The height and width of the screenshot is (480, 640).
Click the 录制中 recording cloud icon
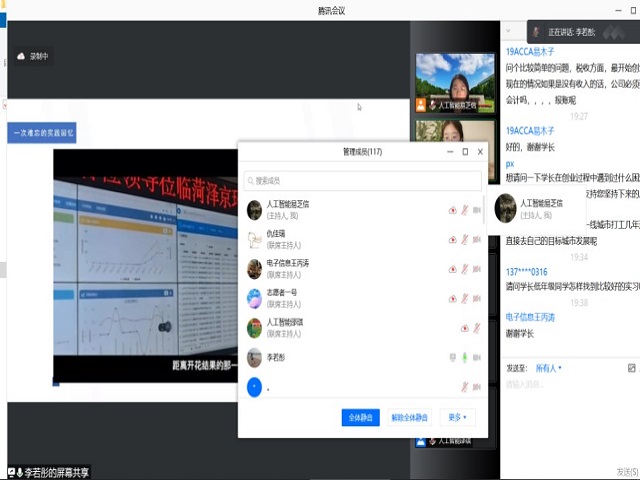(20, 56)
